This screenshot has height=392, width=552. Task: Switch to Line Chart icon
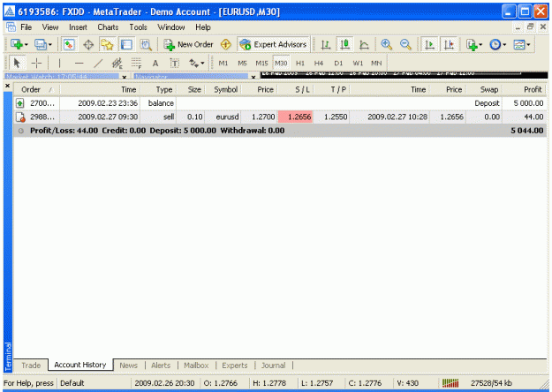coord(364,45)
